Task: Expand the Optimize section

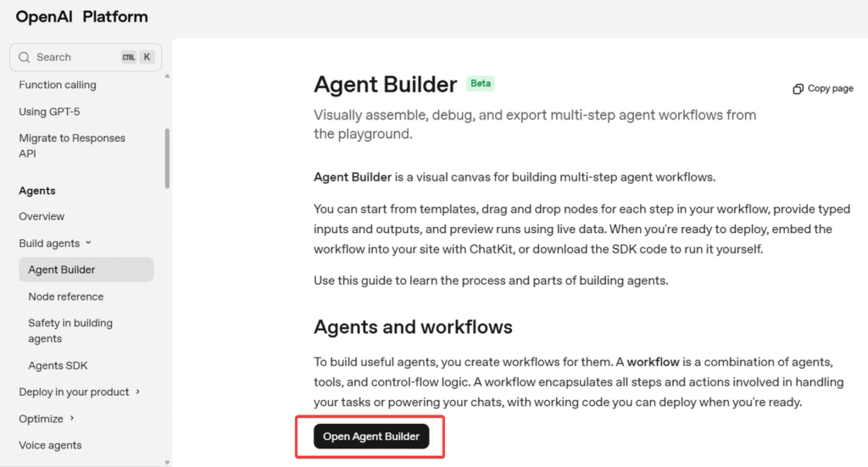Action: coord(72,419)
